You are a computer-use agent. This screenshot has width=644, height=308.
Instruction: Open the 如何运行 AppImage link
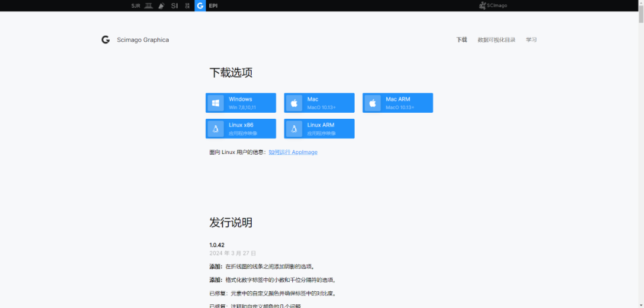[x=293, y=152]
